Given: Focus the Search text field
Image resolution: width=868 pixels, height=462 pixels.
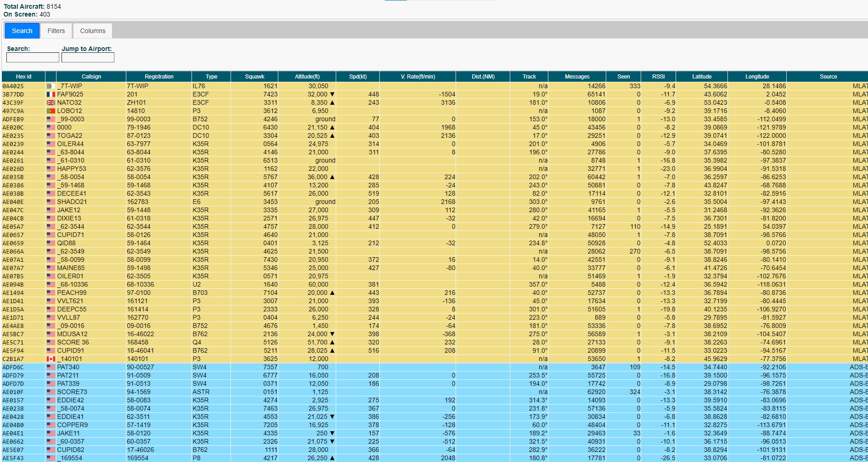Looking at the screenshot, I should [33, 57].
